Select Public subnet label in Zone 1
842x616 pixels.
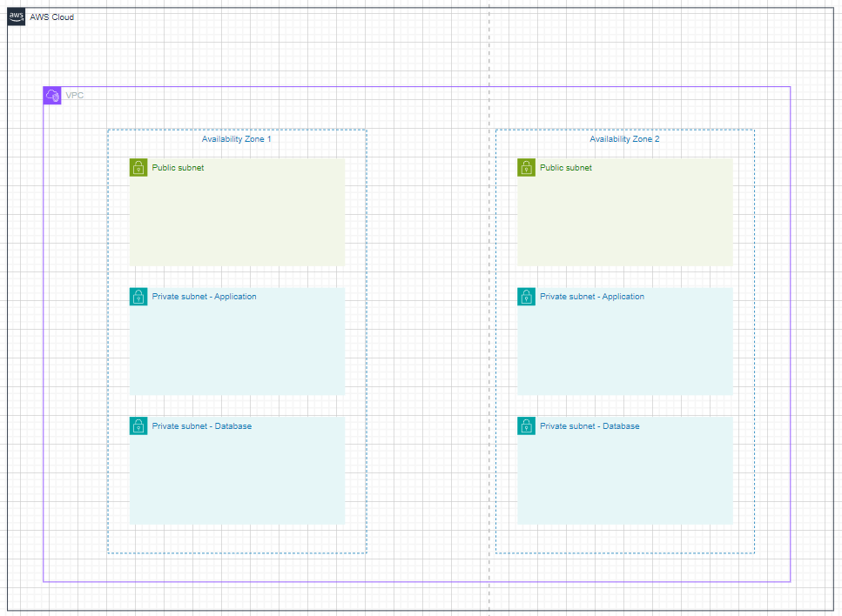(x=178, y=167)
